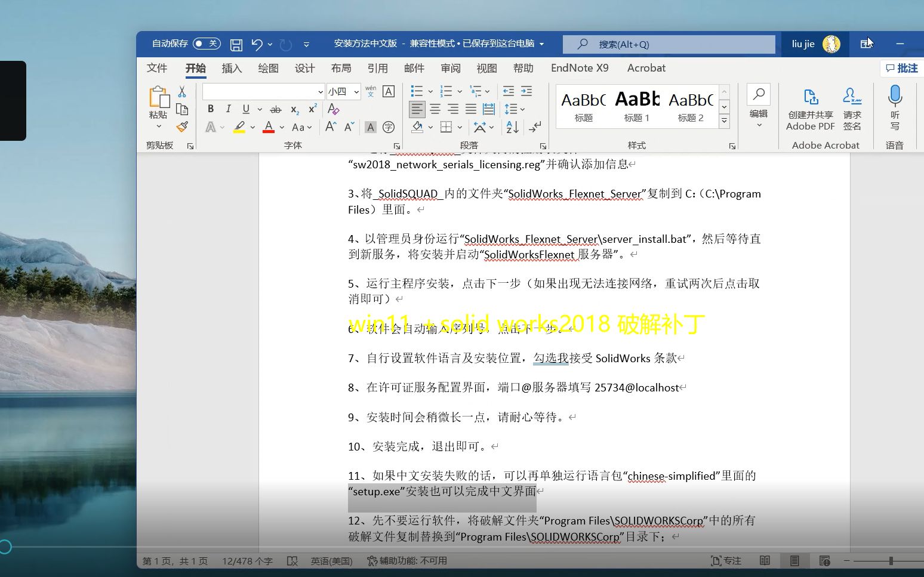Show paragraph marks icon
Screen dimensions: 924x577
(x=535, y=127)
